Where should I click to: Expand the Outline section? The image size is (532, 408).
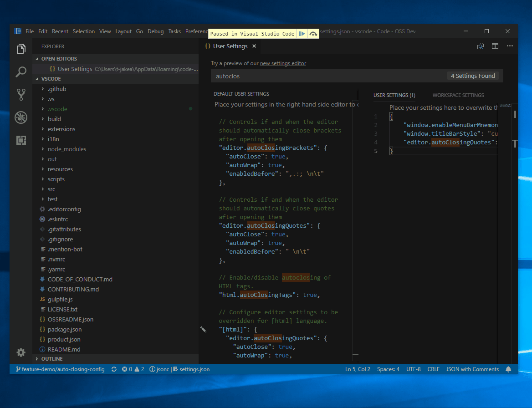click(115, 359)
